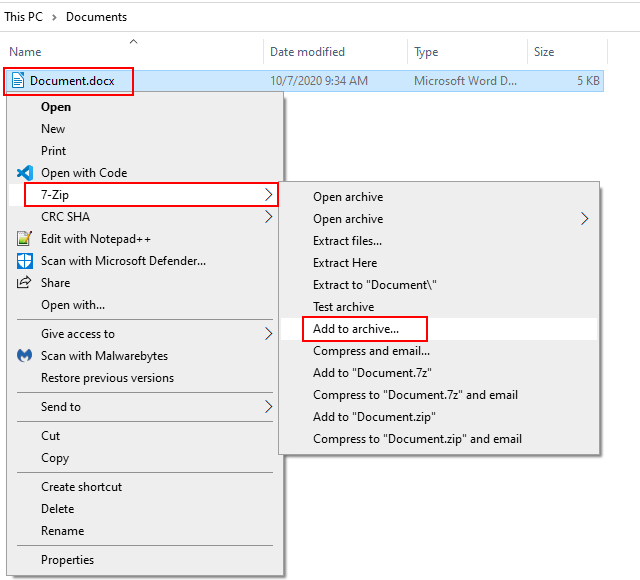Sort files by Date modified column
This screenshot has height=580, width=640.
click(307, 52)
